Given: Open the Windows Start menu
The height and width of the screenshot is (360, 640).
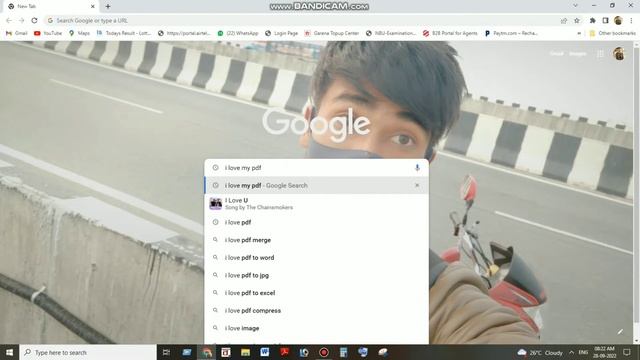Looking at the screenshot, I should click(9, 352).
